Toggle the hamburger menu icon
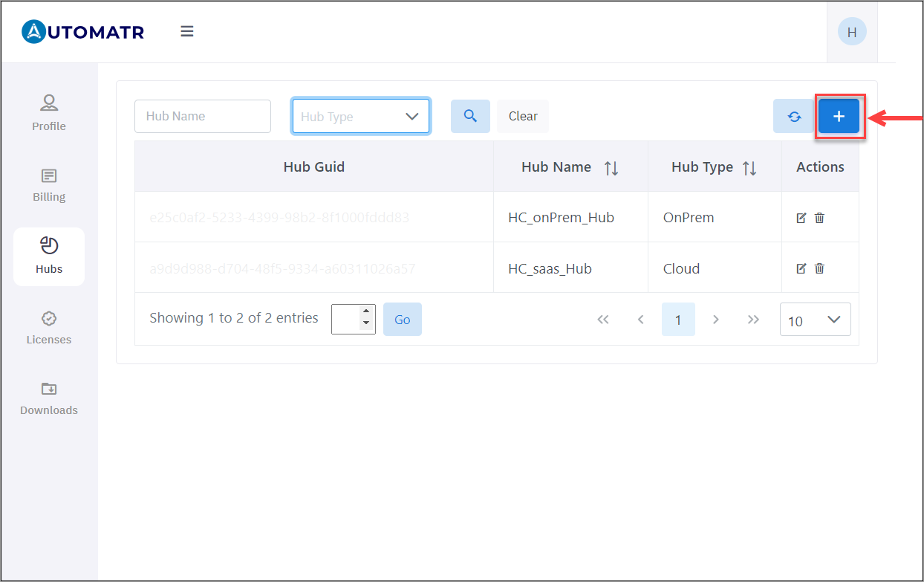The image size is (924, 582). click(187, 31)
